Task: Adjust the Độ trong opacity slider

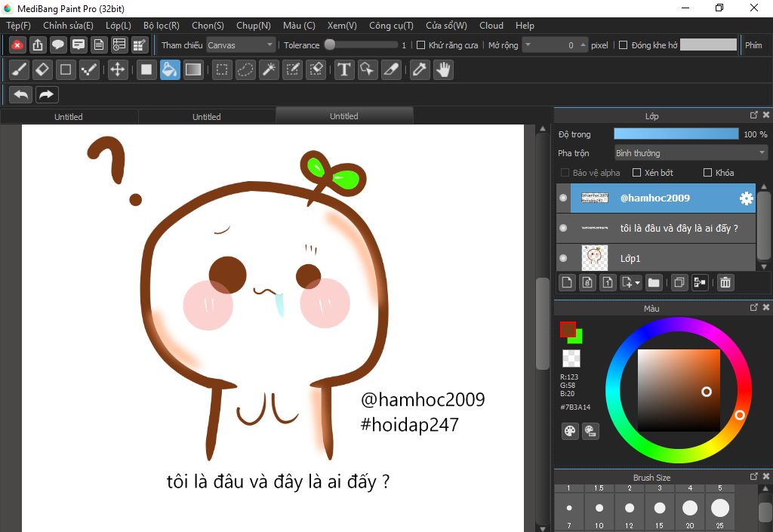Action: [x=676, y=134]
